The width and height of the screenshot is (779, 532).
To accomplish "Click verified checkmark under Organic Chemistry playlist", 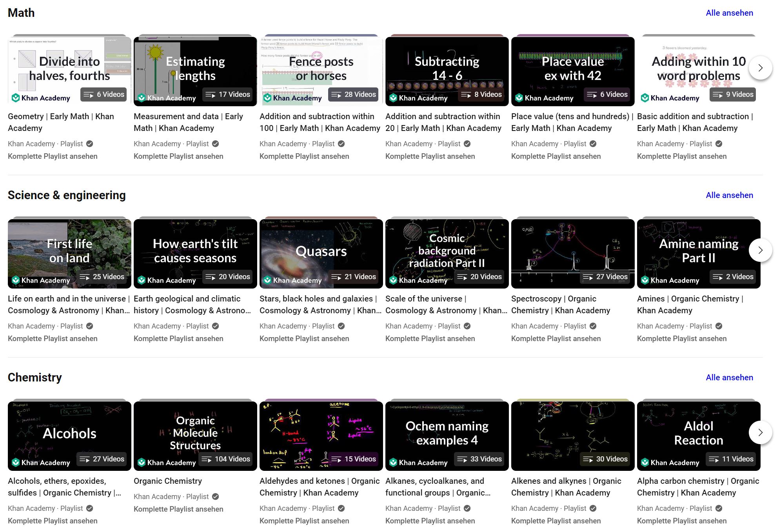I will coord(216,497).
